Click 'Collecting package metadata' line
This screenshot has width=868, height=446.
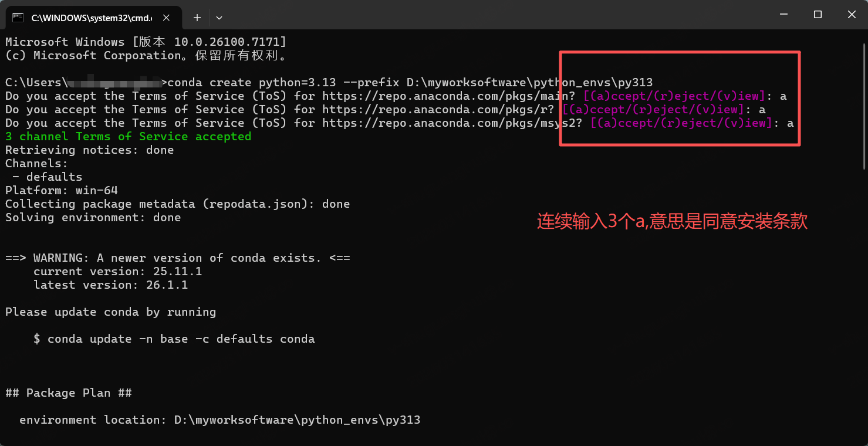(178, 204)
